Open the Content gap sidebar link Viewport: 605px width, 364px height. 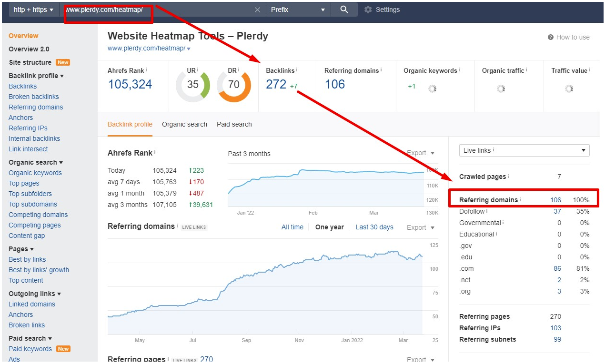coord(27,236)
